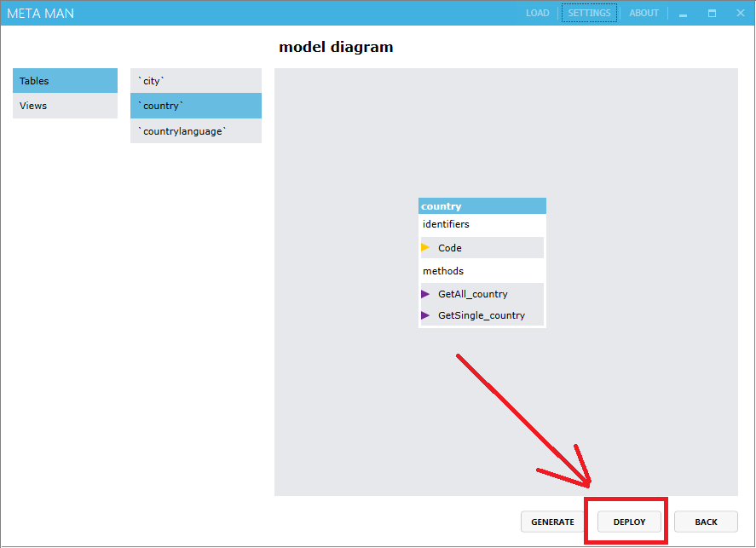Image resolution: width=756 pixels, height=548 pixels.
Task: Select the `country` table
Action: (x=195, y=105)
